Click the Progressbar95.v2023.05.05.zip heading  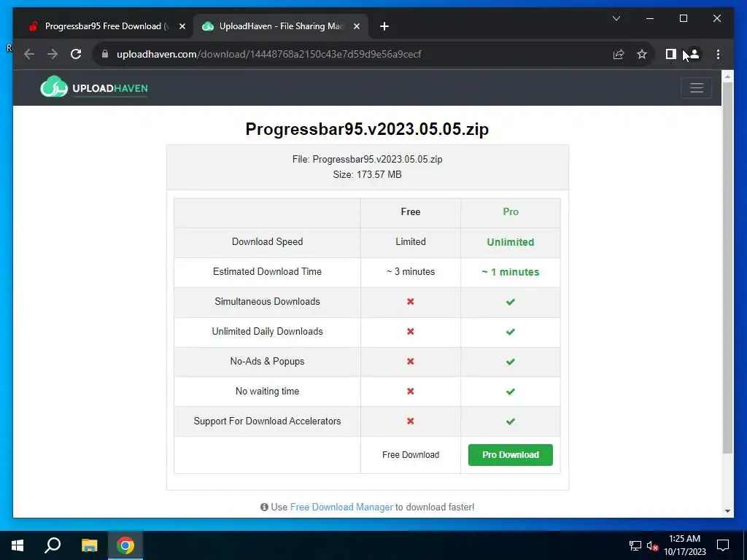point(367,129)
